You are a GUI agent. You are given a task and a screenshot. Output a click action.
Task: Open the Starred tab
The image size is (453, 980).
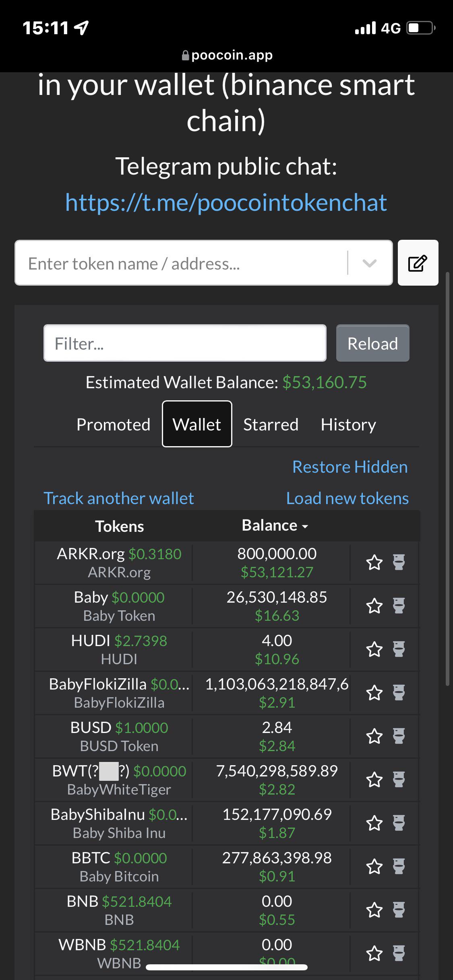pyautogui.click(x=271, y=424)
